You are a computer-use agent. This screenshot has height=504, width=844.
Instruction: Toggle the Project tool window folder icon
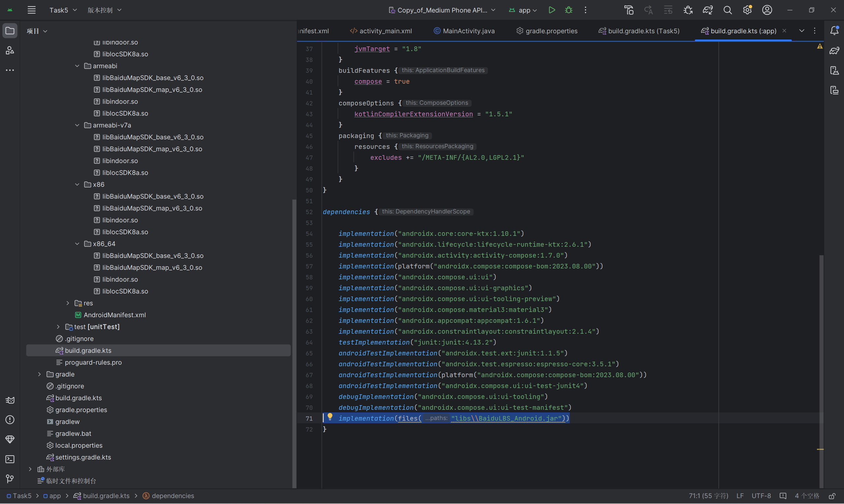point(10,31)
